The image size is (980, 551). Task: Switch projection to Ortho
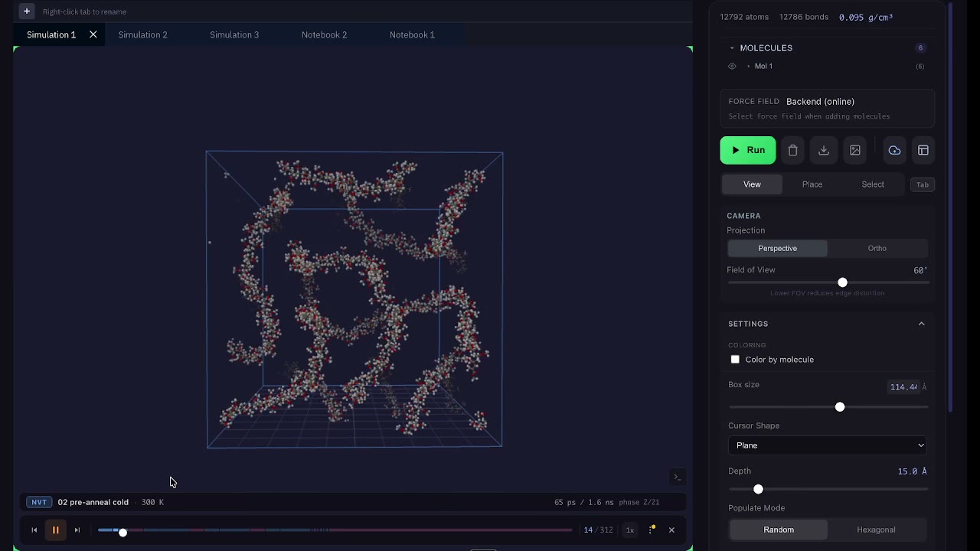877,248
